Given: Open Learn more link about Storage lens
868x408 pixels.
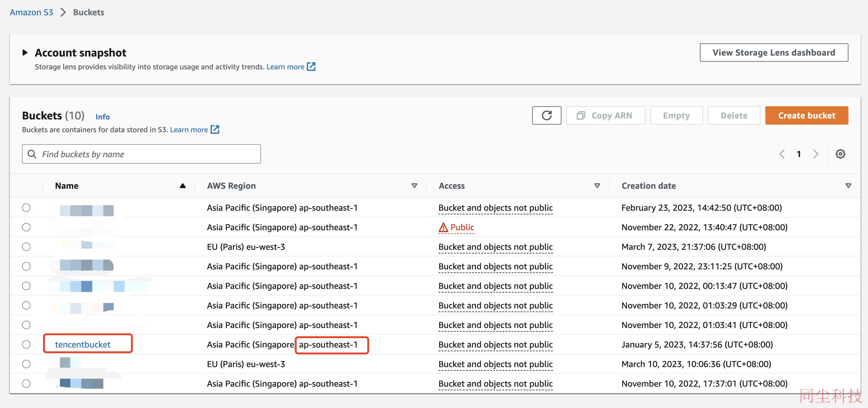Looking at the screenshot, I should click(x=285, y=67).
